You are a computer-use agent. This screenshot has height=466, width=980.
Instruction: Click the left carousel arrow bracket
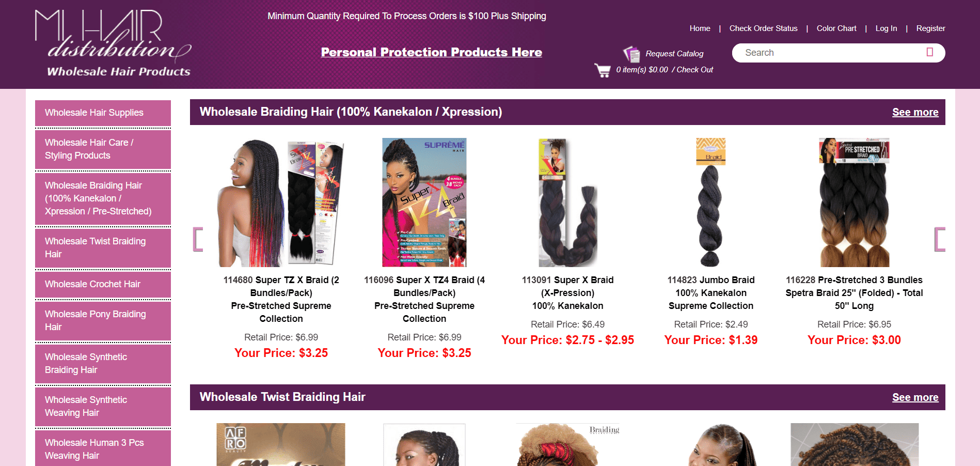(x=198, y=239)
